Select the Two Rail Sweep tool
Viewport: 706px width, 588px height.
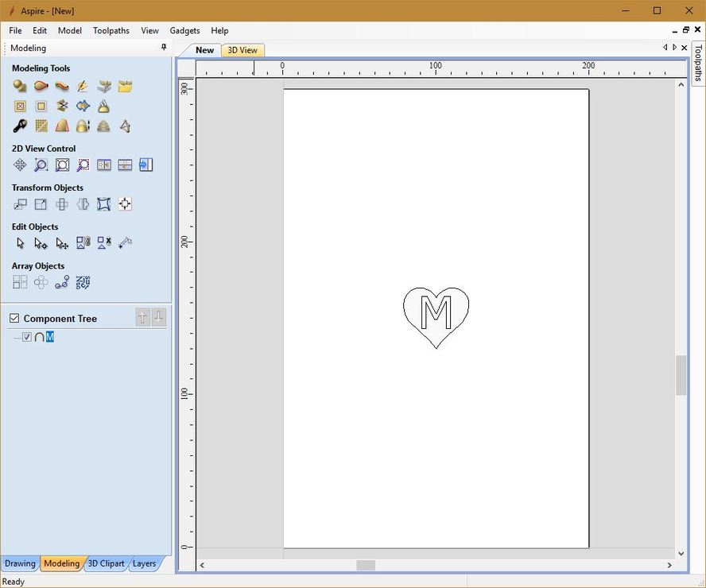[41, 86]
